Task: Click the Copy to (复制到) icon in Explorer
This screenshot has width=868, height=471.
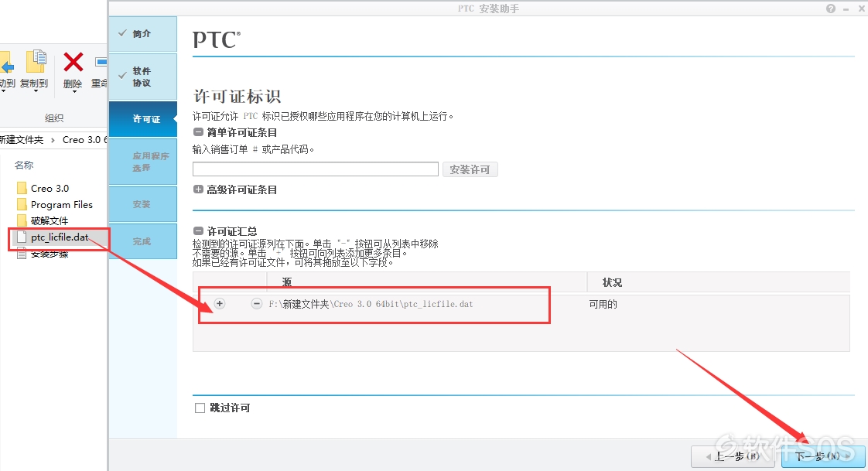Action: 36,61
